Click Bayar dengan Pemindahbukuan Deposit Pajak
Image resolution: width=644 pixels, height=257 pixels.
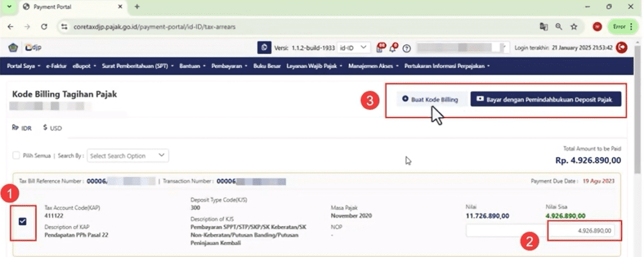pyautogui.click(x=545, y=99)
